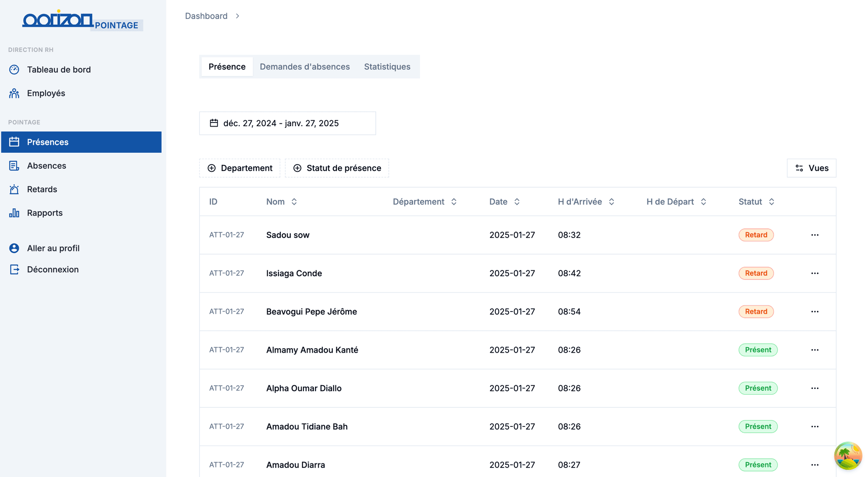The image size is (868, 477).
Task: Select the Employés people icon in sidebar
Action: pos(14,93)
